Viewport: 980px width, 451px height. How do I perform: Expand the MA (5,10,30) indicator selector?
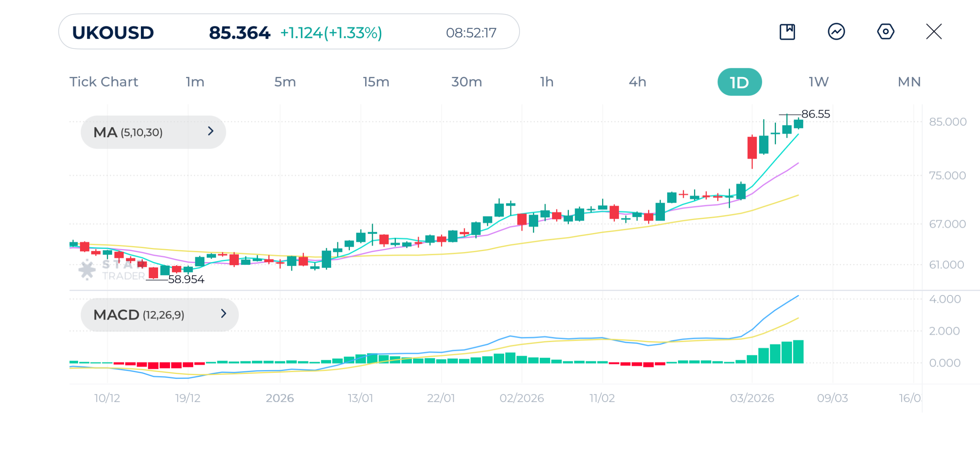[153, 132]
